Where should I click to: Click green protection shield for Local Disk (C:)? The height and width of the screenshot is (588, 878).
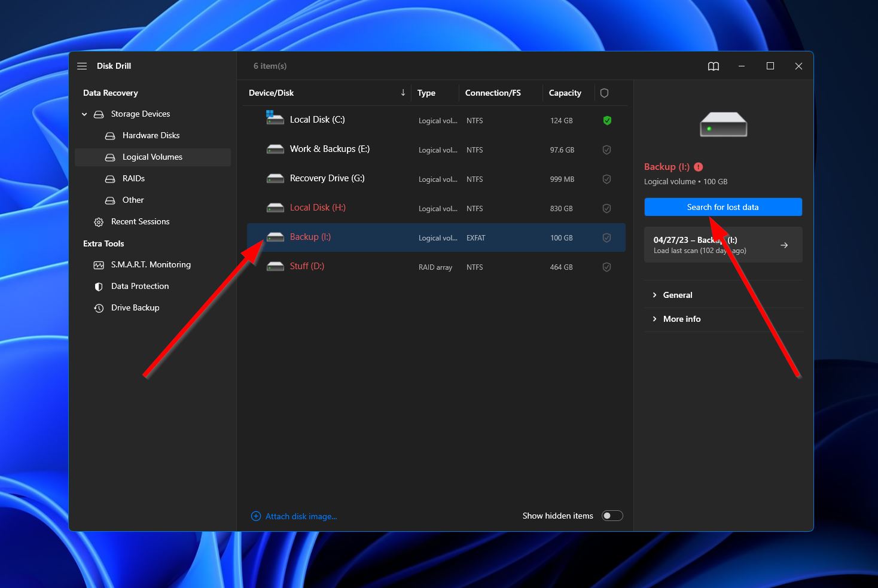607,120
